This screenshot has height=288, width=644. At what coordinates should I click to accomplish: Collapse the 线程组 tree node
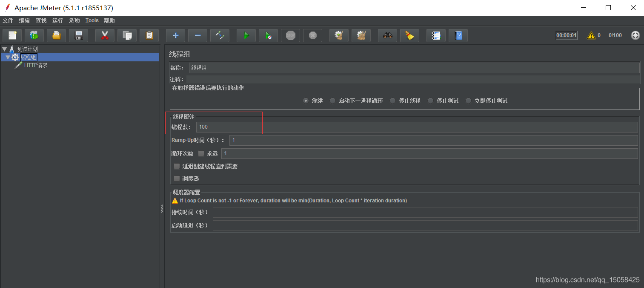tap(8, 57)
